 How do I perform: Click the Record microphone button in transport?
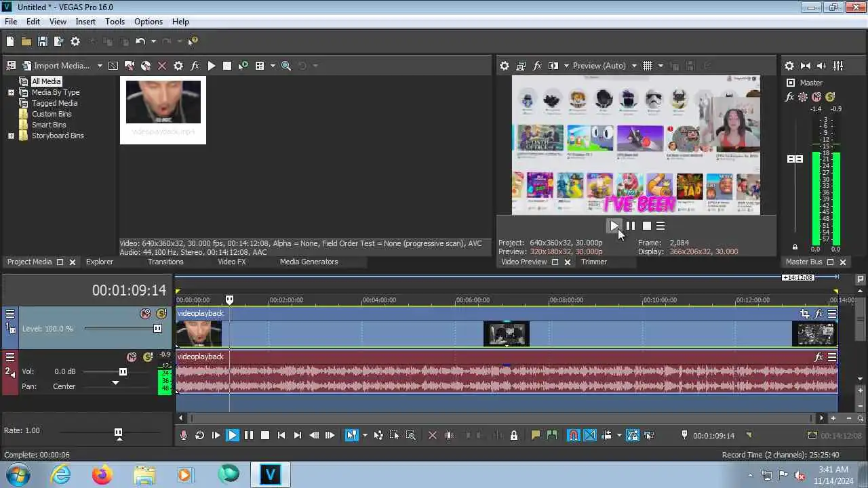pos(183,435)
